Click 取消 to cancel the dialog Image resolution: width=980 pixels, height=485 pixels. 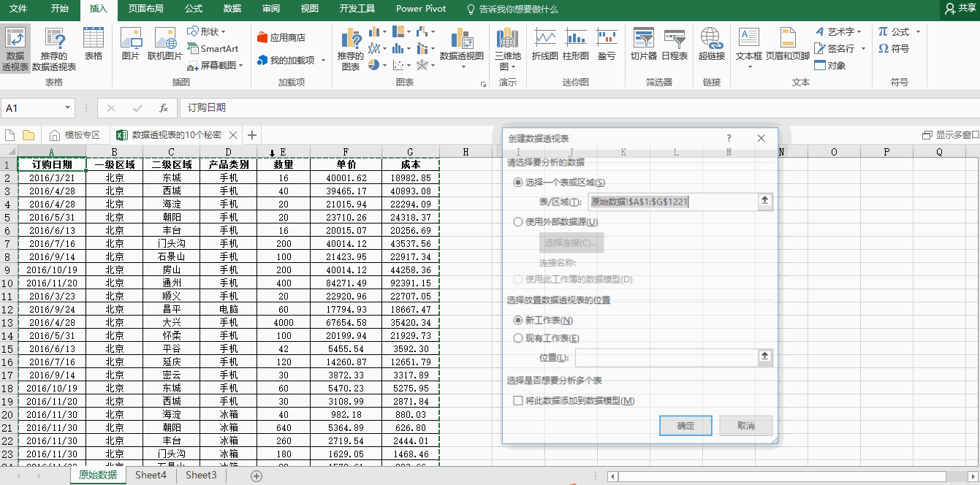click(x=745, y=426)
